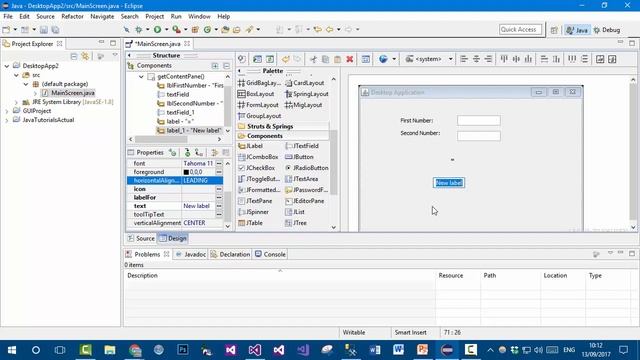Select JToggleButton in the palette
Screen dimensions: 640x360
point(259,179)
